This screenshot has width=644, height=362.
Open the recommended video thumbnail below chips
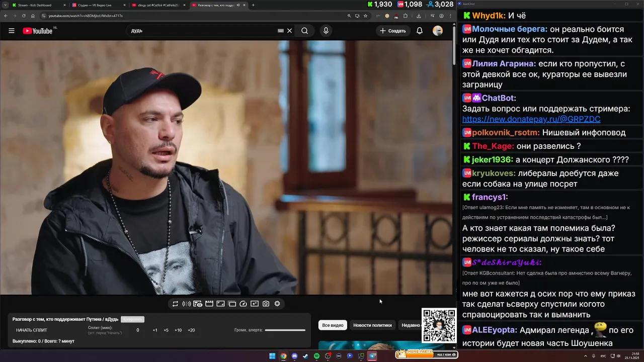click(x=370, y=345)
